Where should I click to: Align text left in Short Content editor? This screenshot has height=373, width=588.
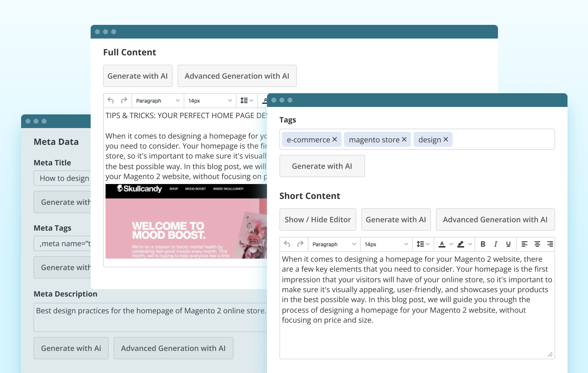point(525,244)
